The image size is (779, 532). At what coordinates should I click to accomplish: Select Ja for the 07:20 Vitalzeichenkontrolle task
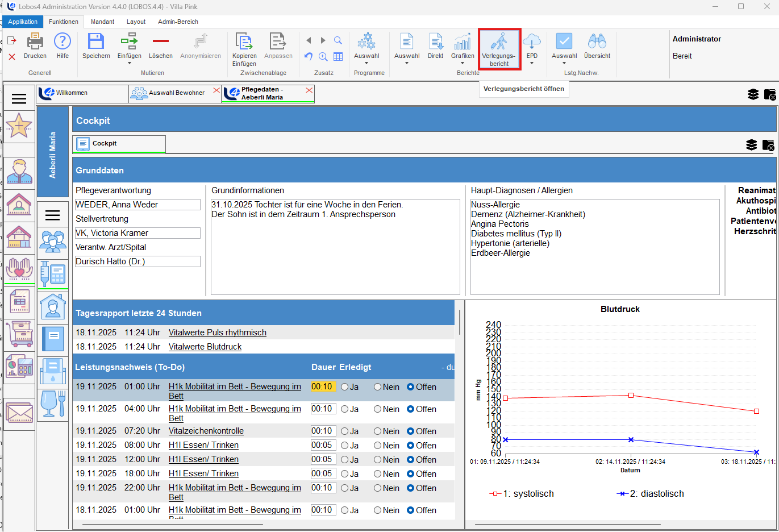345,431
